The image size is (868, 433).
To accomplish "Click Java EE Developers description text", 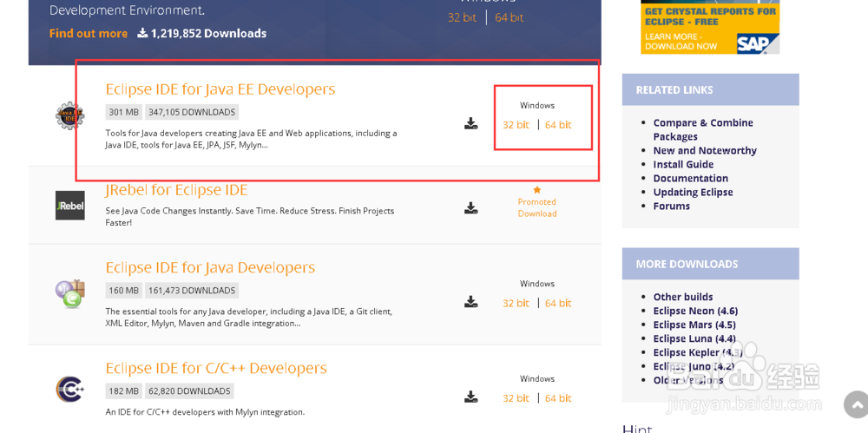I will click(x=251, y=139).
